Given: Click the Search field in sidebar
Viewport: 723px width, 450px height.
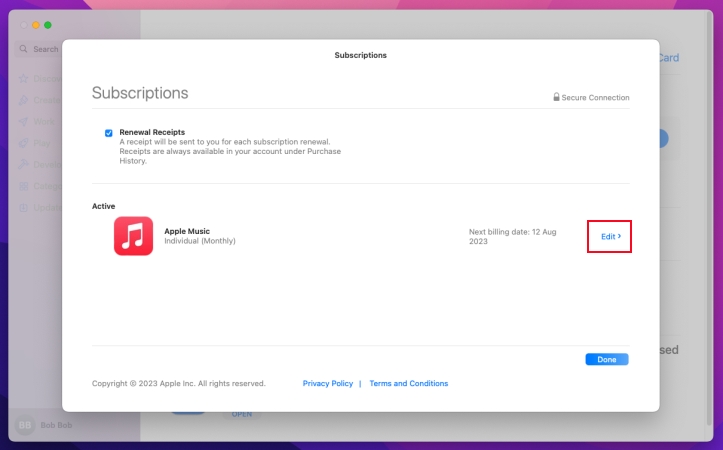Looking at the screenshot, I should coord(40,48).
